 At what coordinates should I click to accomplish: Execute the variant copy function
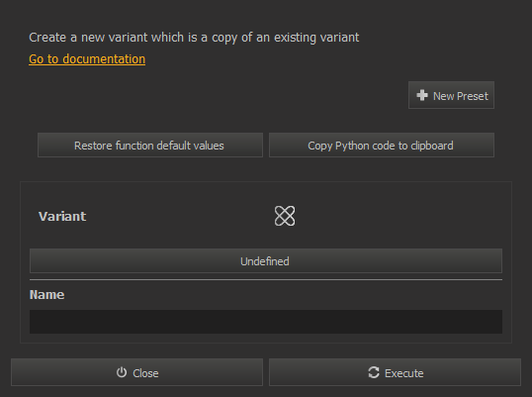(x=395, y=372)
